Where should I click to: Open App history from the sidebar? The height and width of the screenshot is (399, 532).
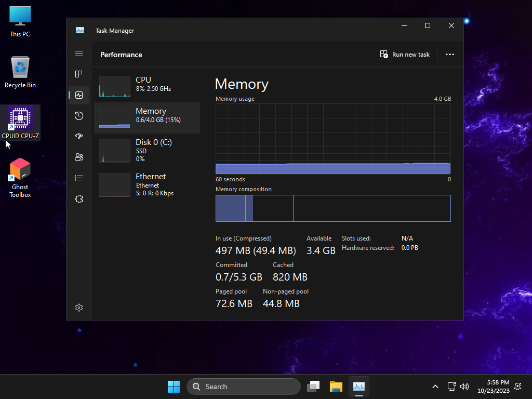tap(79, 116)
